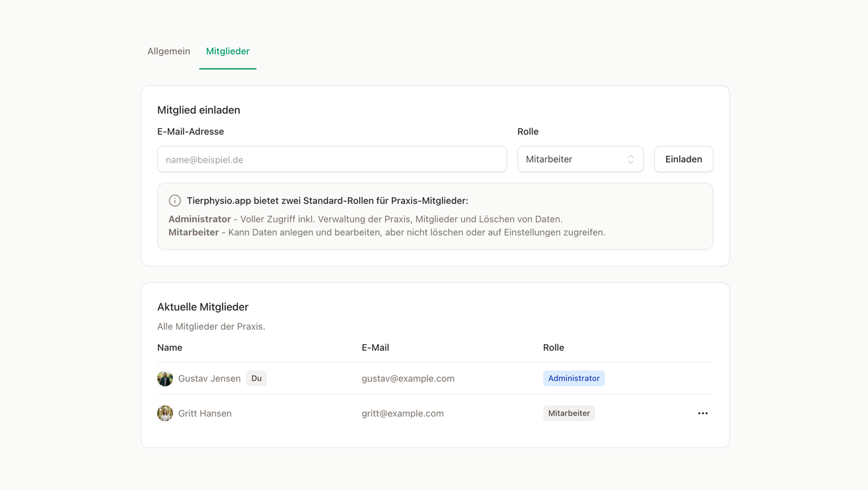Click the gustav@example.com email address
Image resolution: width=868 pixels, height=489 pixels.
(408, 378)
